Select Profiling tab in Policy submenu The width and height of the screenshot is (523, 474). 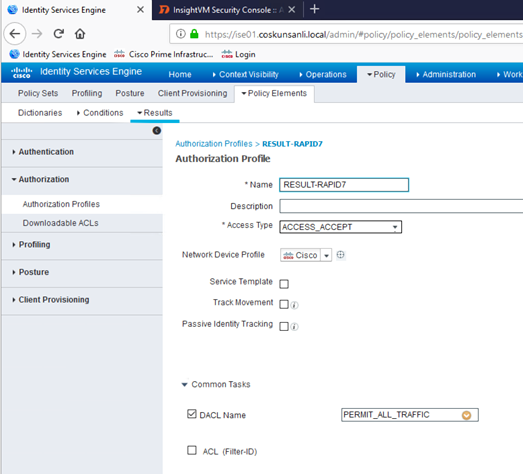(x=87, y=93)
